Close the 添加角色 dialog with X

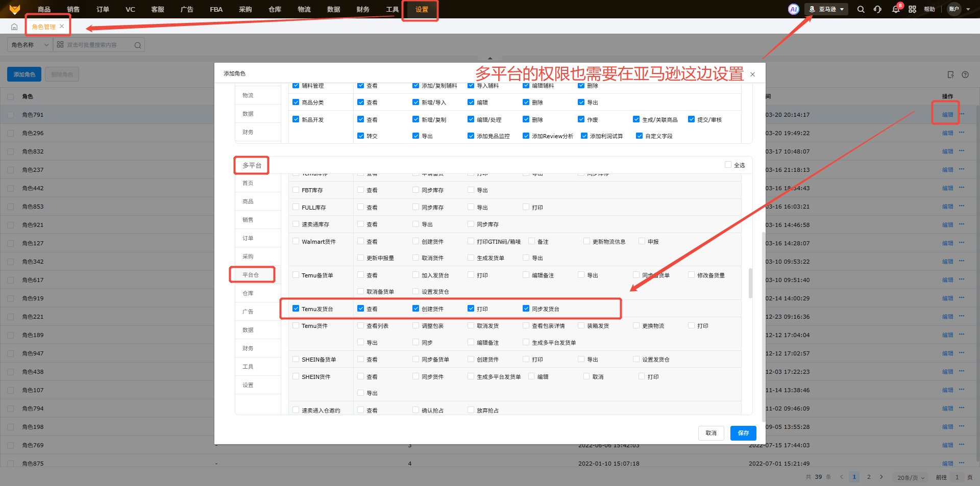(752, 74)
